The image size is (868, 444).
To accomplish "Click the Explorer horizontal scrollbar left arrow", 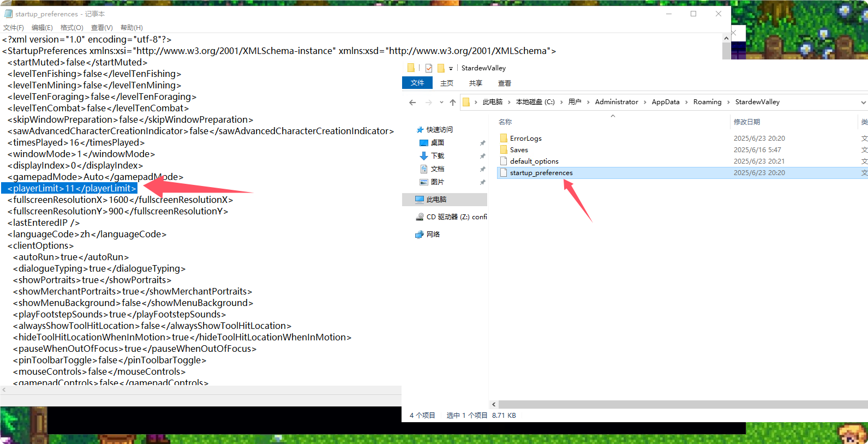I will pyautogui.click(x=494, y=405).
